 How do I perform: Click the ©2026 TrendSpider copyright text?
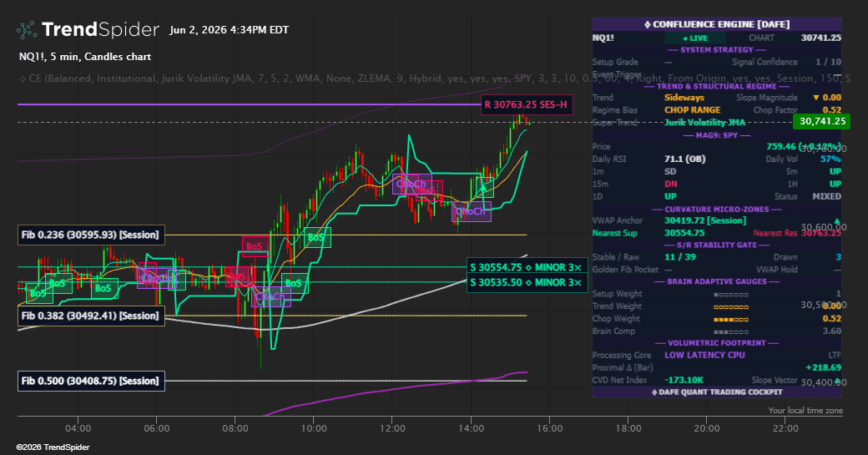(x=53, y=447)
